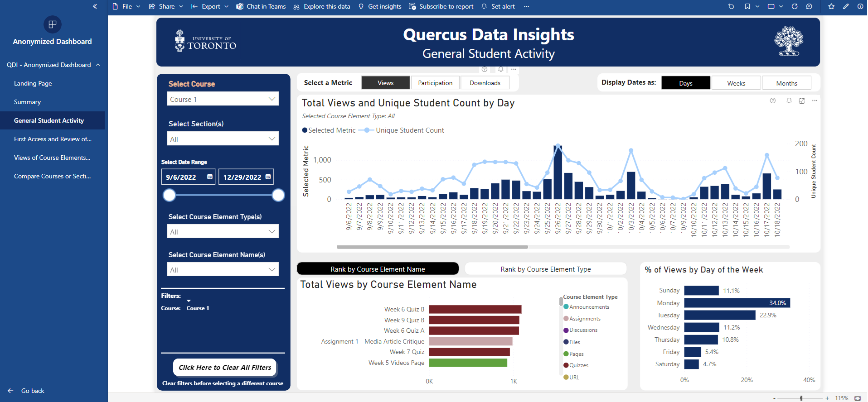Click the Anonymized Dashboard app icon
This screenshot has width=868, height=402.
pyautogui.click(x=53, y=24)
